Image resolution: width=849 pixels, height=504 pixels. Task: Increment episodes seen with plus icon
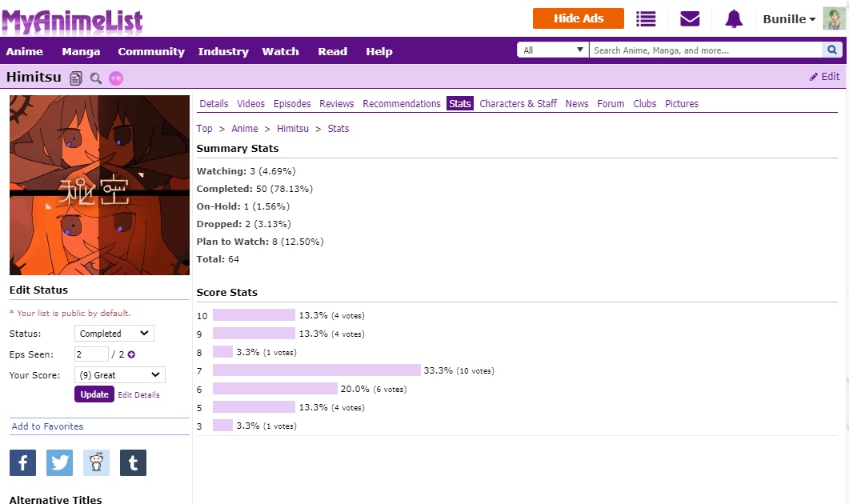tap(131, 354)
